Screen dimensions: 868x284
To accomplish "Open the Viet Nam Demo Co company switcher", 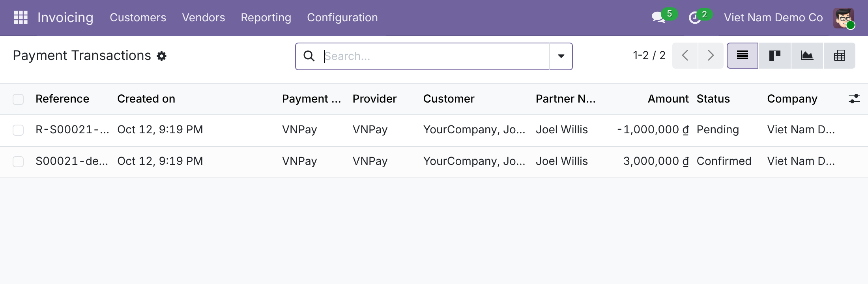I will [773, 17].
